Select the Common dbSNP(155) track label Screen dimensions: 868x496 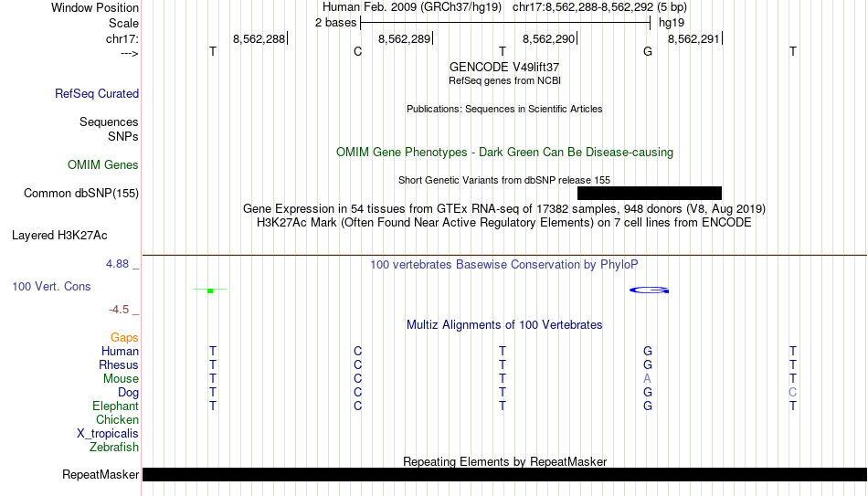click(x=81, y=194)
